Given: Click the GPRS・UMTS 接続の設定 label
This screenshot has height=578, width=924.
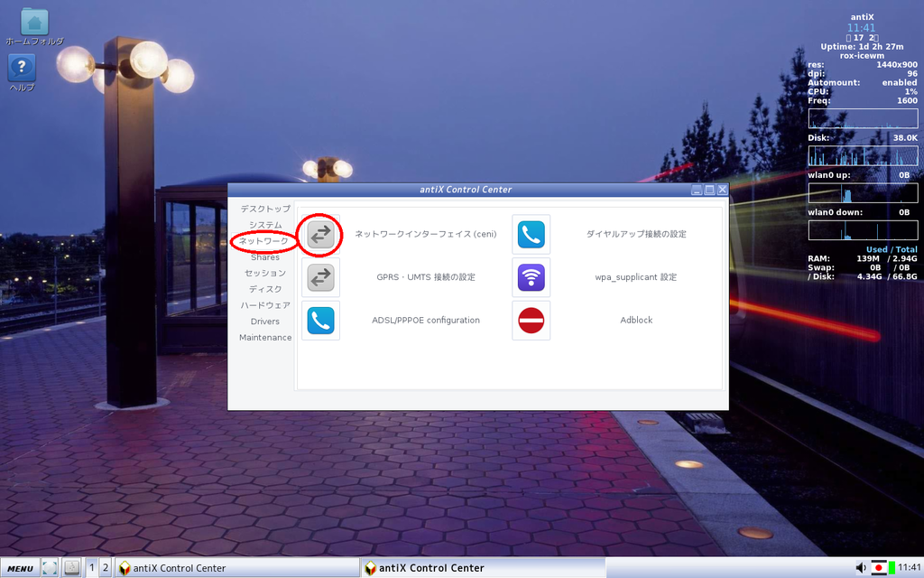Looking at the screenshot, I should pyautogui.click(x=426, y=277).
